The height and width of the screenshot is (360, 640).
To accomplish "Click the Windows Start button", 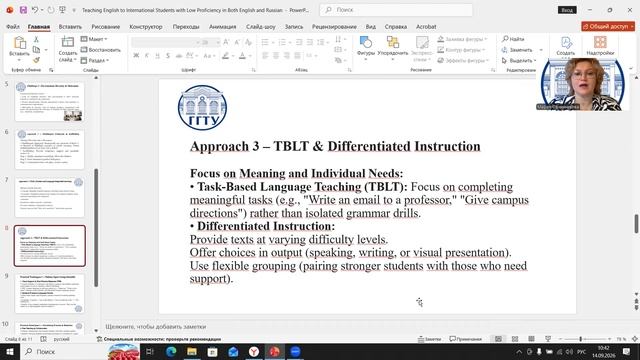I will 10,351.
